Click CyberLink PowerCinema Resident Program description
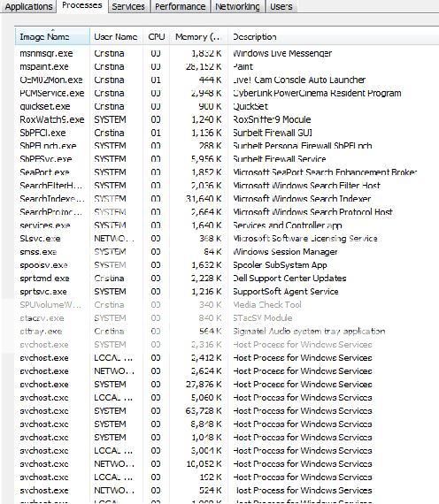The height and width of the screenshot is (504, 439). click(317, 93)
